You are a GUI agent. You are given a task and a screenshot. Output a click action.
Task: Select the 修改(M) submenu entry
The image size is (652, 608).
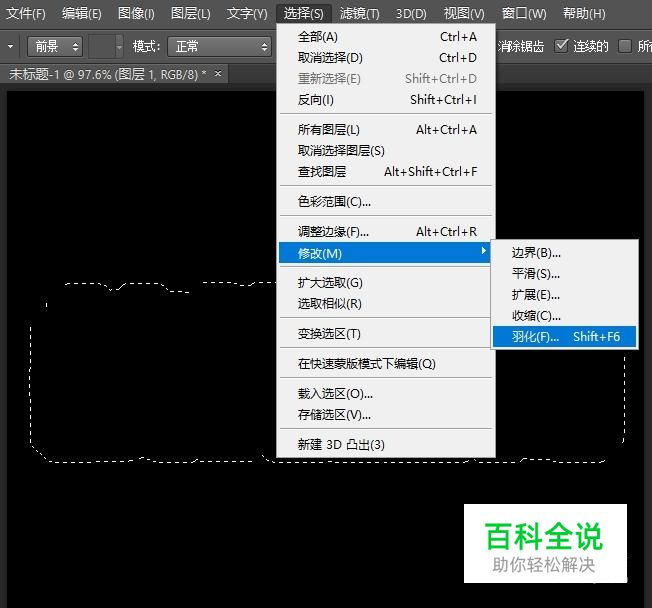pyautogui.click(x=385, y=253)
